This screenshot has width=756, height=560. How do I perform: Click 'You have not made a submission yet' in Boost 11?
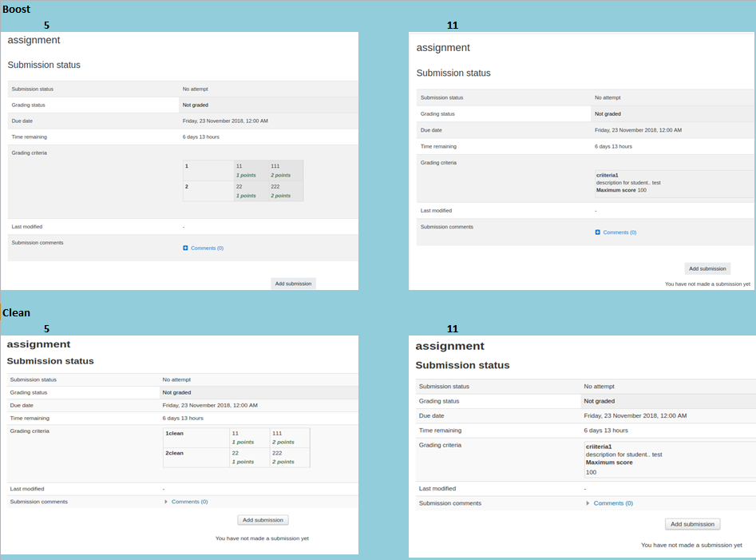coord(707,284)
